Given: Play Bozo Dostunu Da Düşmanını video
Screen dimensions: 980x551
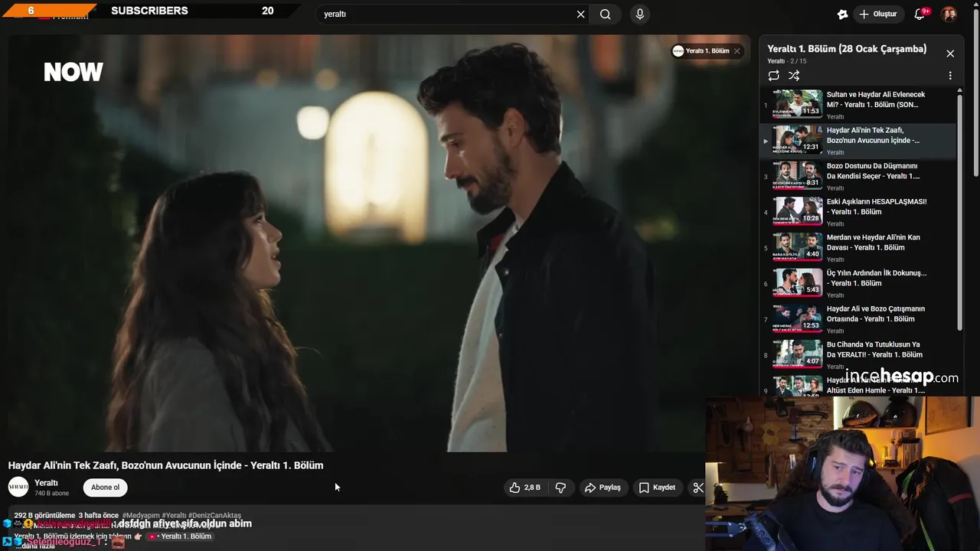Looking at the screenshot, I should pos(857,176).
